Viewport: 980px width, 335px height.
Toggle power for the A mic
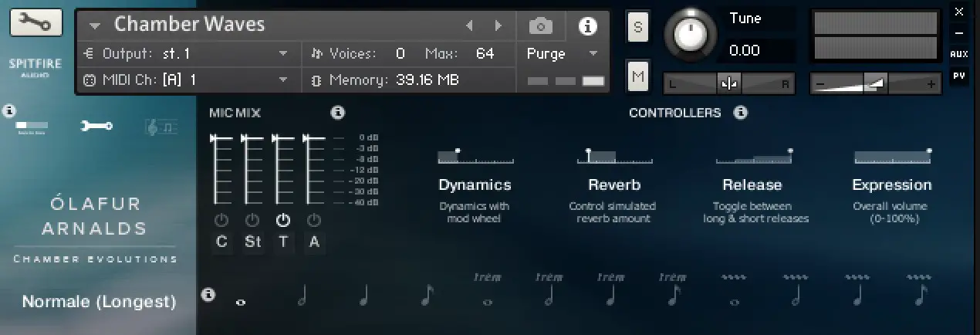(x=314, y=220)
